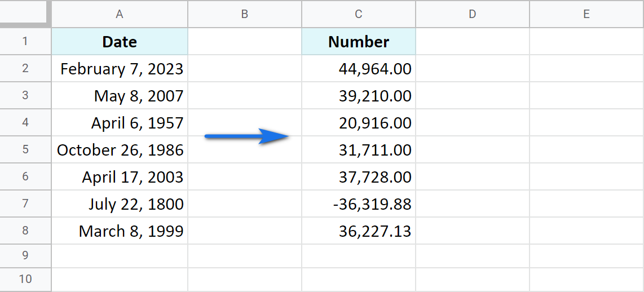The height and width of the screenshot is (292, 644).
Task: Select row 3 header
Action: pos(25,95)
